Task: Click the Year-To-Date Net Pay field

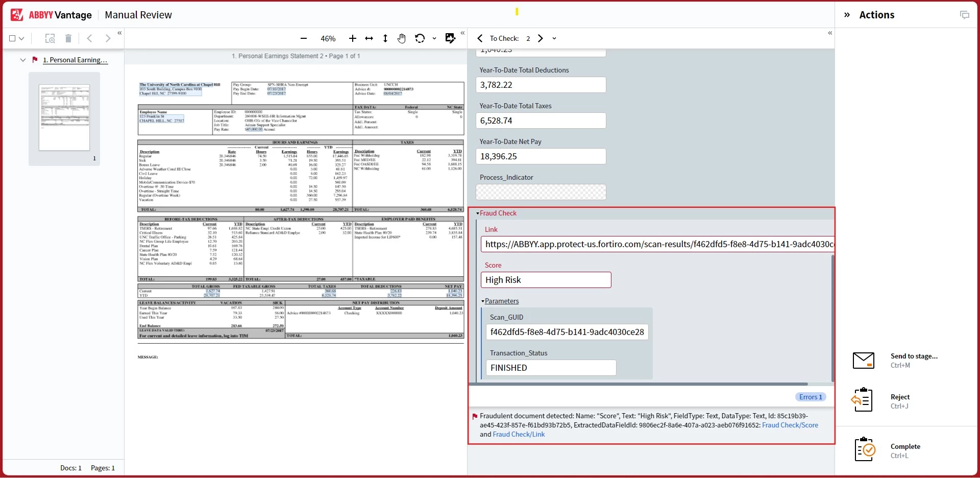Action: click(x=541, y=156)
